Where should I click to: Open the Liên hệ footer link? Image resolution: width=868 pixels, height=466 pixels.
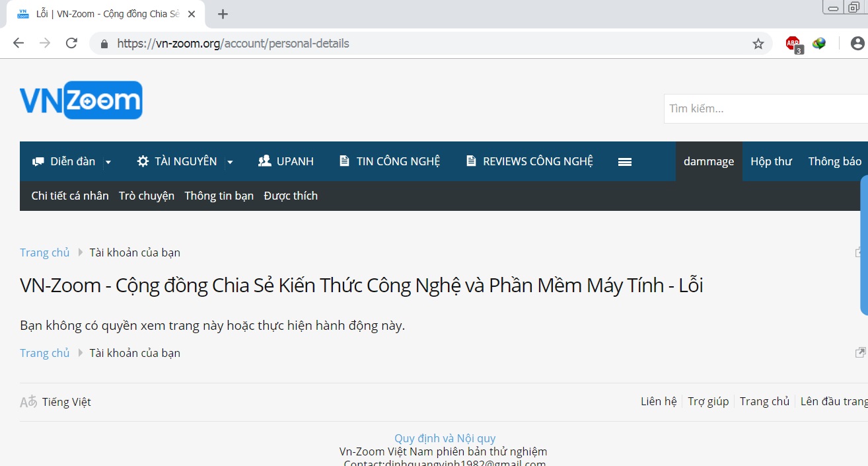(659, 401)
